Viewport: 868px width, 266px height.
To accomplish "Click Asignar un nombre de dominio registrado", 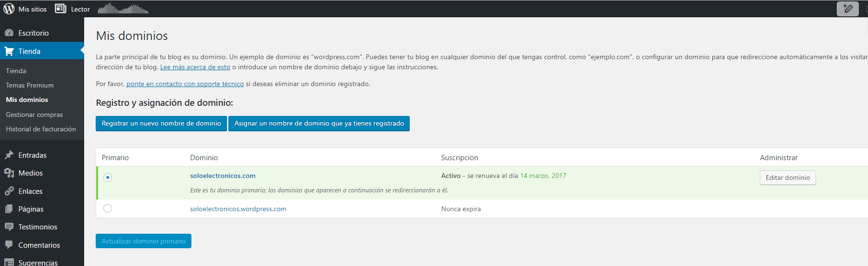I will 319,123.
